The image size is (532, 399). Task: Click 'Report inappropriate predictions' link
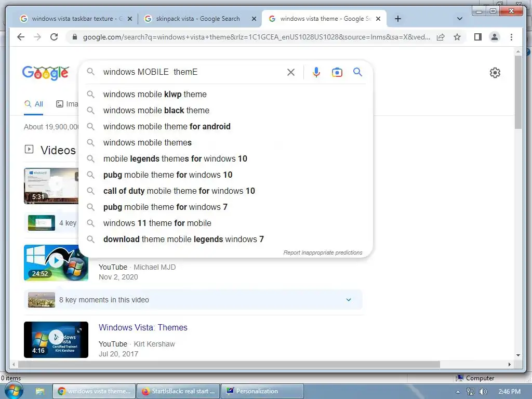[323, 253]
